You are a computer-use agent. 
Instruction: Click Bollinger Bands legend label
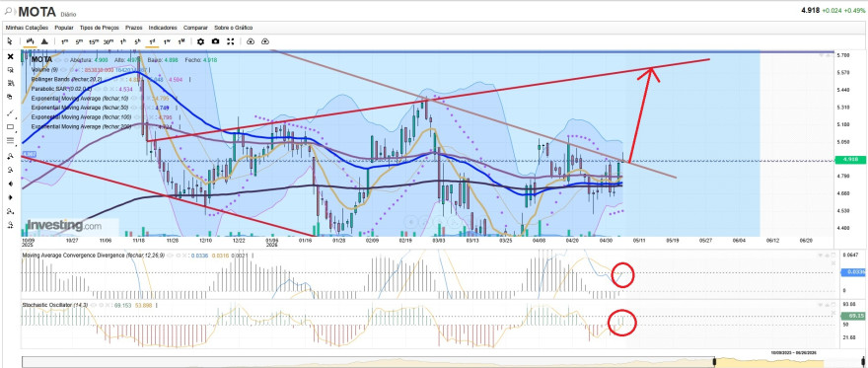pyautogui.click(x=66, y=79)
